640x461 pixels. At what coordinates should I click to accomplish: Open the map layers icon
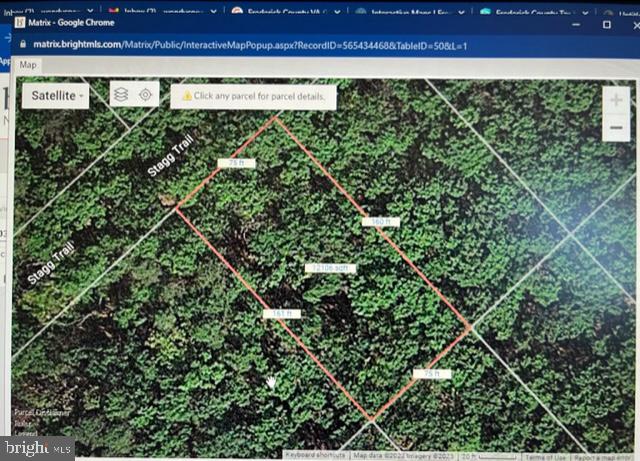pos(121,95)
